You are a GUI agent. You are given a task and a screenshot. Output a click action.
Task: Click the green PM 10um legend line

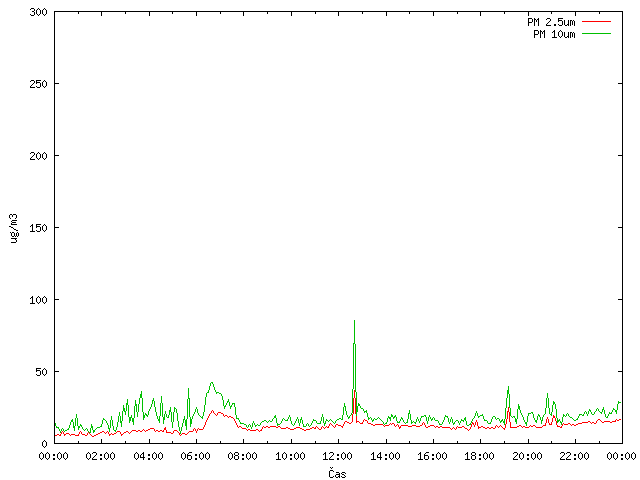click(x=596, y=33)
